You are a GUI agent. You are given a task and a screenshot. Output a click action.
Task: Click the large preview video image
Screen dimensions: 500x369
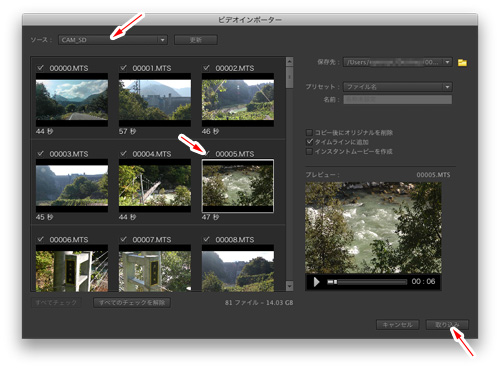373,228
